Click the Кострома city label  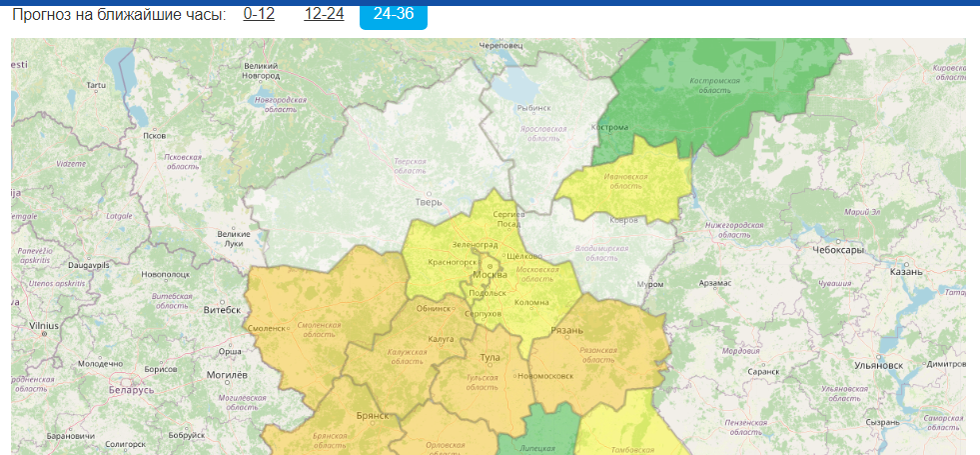point(609,127)
